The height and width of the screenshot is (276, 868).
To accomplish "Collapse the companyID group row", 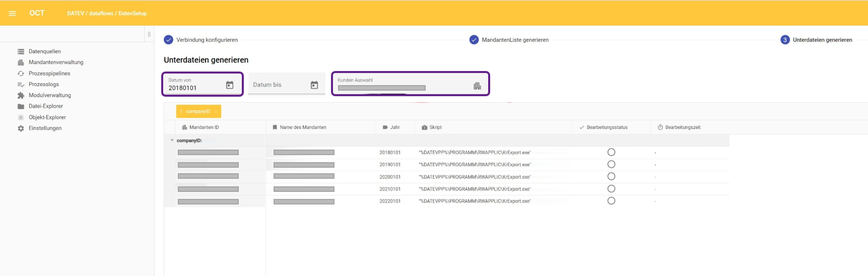I will (172, 141).
